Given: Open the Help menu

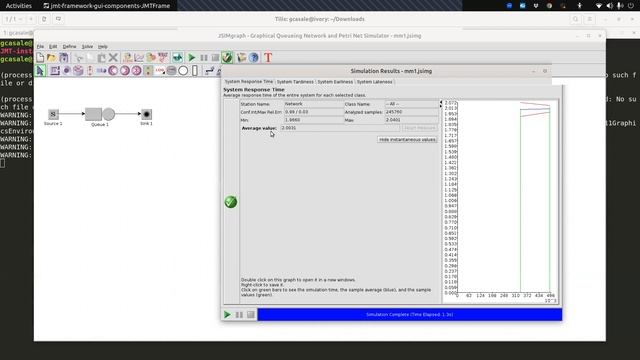Looking at the screenshot, I should [103, 47].
